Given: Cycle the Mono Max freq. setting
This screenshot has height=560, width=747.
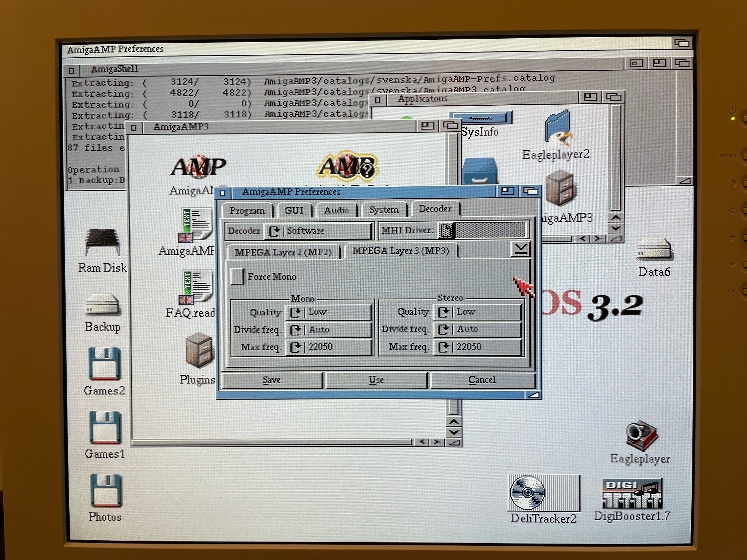Looking at the screenshot, I should tap(328, 347).
